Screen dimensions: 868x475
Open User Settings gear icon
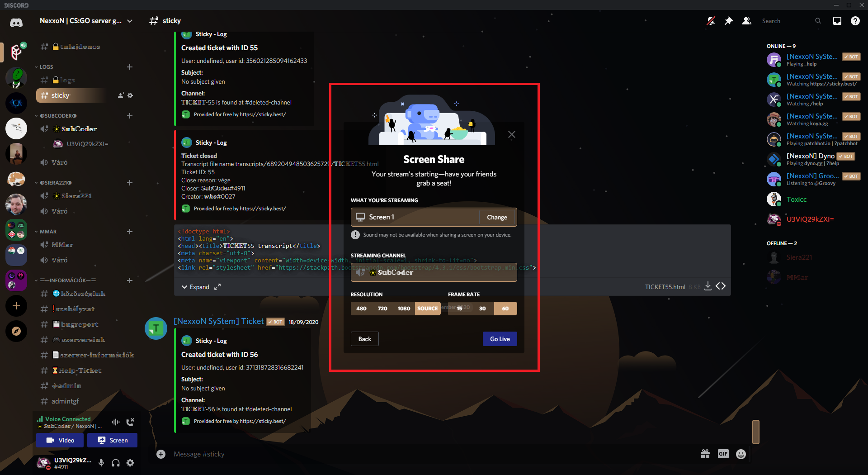130,463
